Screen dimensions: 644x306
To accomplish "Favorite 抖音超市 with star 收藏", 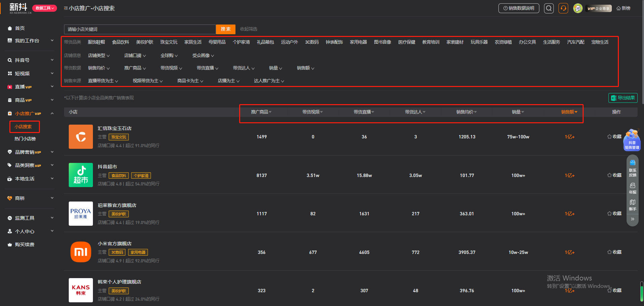I will [614, 175].
